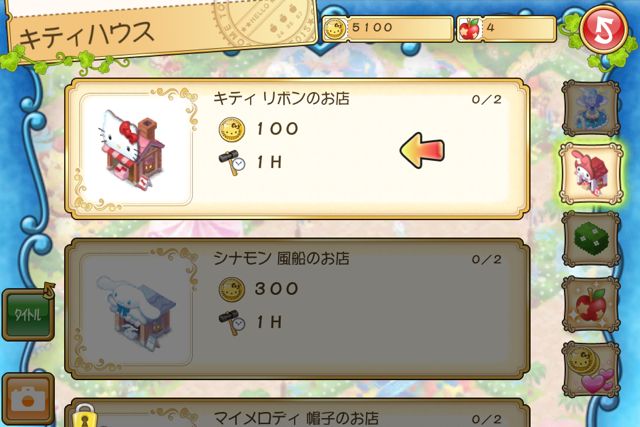
Task: Select the キティ リボンのお店 shop card
Action: pyautogui.click(x=297, y=149)
